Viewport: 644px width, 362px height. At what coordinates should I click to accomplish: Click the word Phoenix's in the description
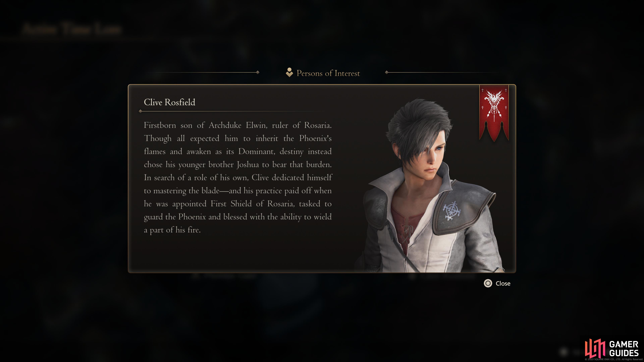pyautogui.click(x=315, y=138)
